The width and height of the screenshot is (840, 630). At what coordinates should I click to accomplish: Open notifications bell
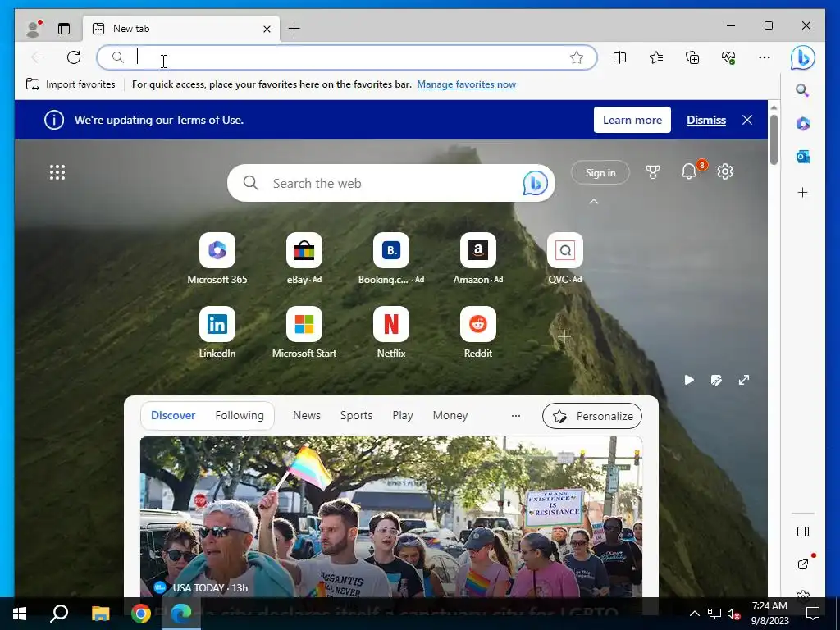coord(689,171)
